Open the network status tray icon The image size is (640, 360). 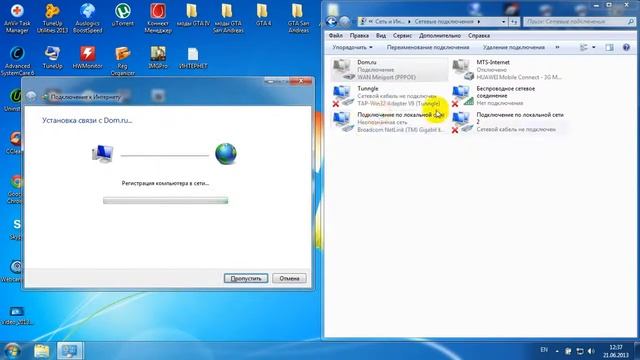tap(580, 351)
